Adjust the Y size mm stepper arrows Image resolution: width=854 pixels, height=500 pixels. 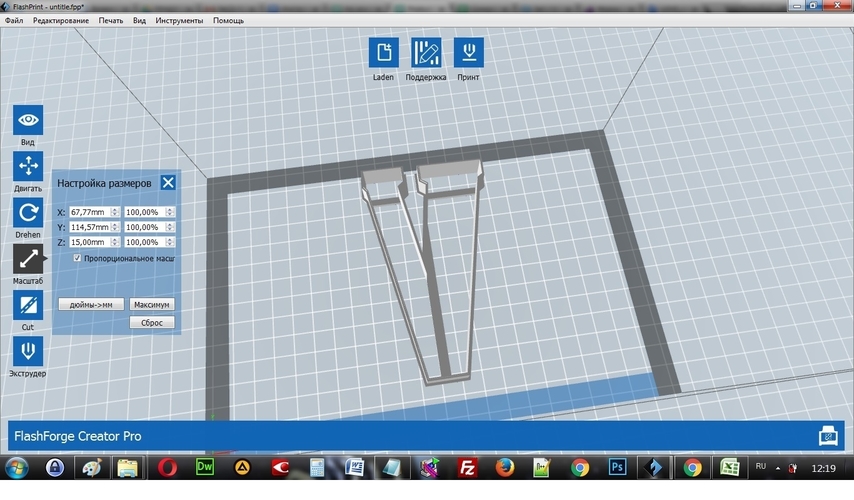click(x=115, y=227)
